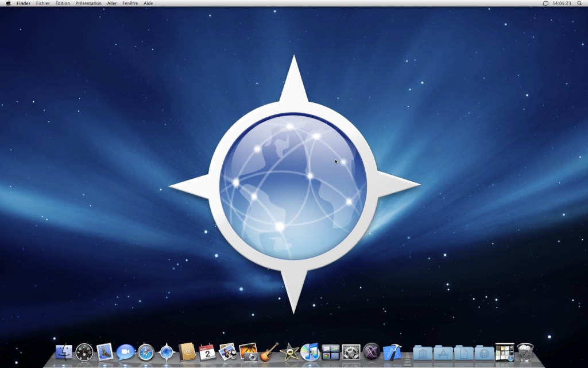Open the Preview app icon

click(227, 352)
